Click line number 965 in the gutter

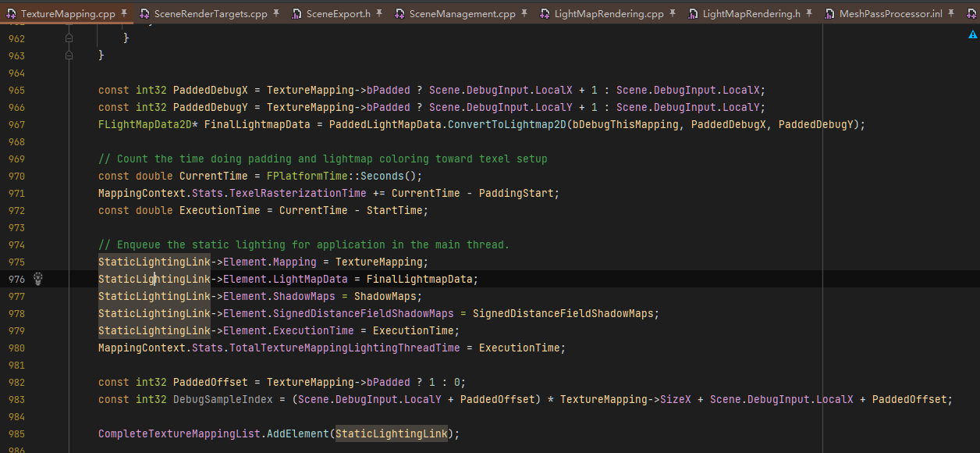pyautogui.click(x=16, y=90)
